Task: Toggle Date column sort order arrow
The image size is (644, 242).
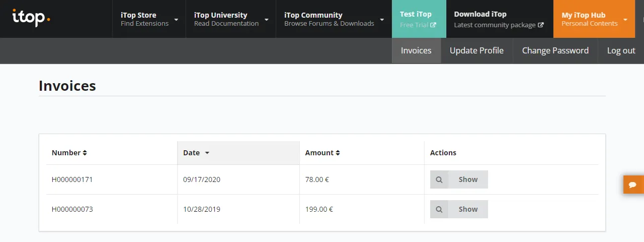Action: click(x=207, y=153)
